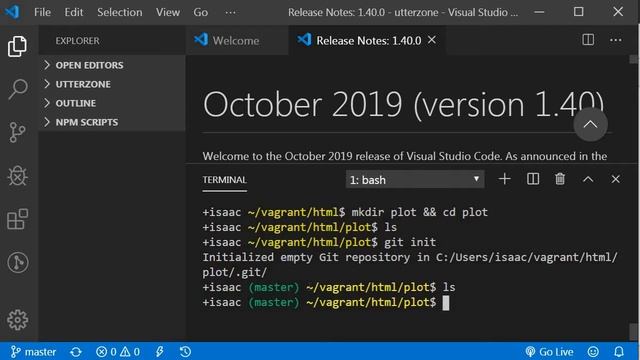Open the Source Control view
This screenshot has width=640, height=360.
(17, 132)
